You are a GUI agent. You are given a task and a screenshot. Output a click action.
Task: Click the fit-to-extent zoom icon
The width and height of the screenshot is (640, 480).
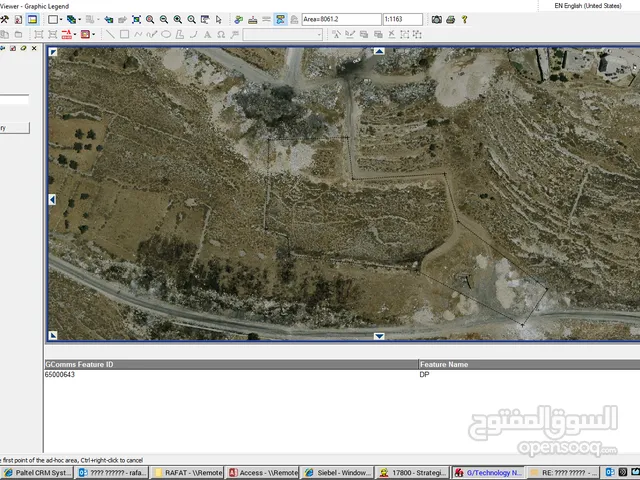[136, 19]
